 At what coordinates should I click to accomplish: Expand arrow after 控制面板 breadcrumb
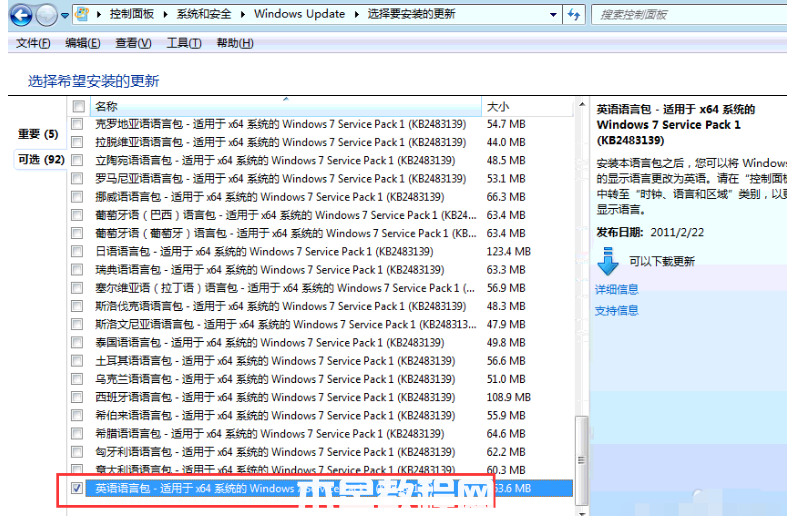pyautogui.click(x=165, y=15)
